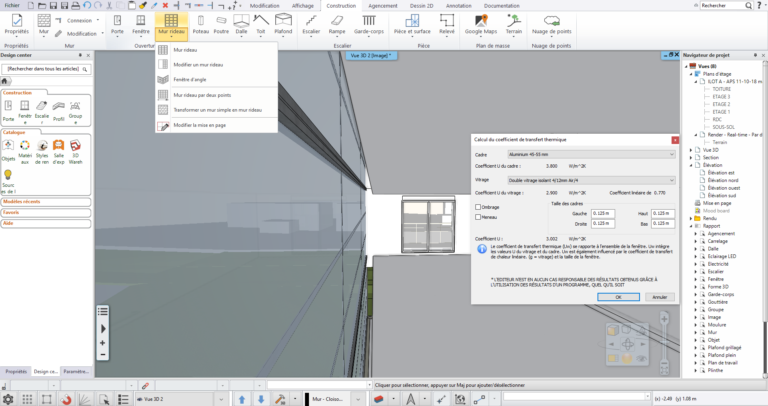Expand the Carrelage report node

[x=696, y=241]
